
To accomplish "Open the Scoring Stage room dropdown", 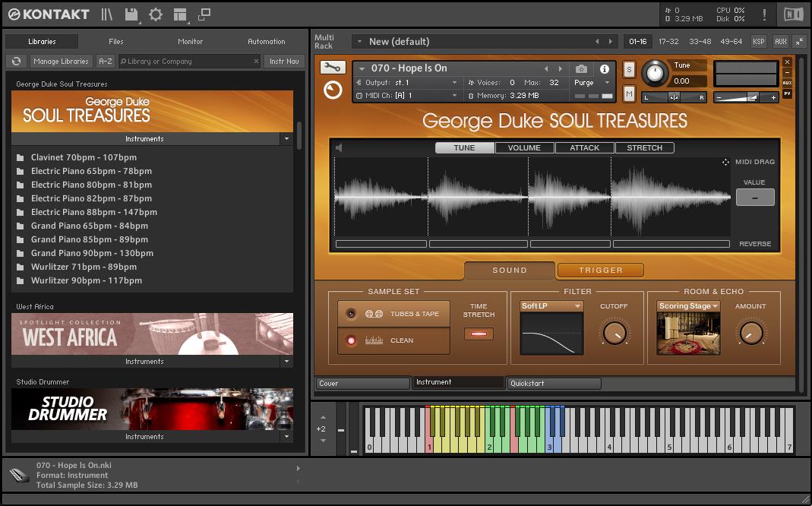I will point(688,306).
